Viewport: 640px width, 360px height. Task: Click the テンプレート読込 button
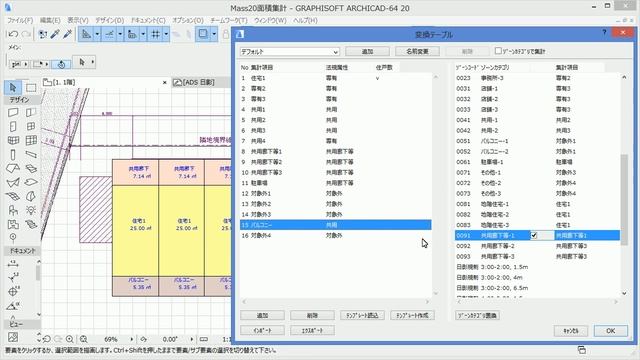tap(362, 315)
